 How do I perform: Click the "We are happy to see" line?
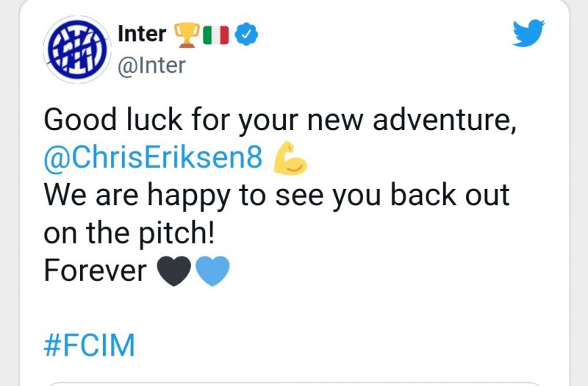pos(276,196)
